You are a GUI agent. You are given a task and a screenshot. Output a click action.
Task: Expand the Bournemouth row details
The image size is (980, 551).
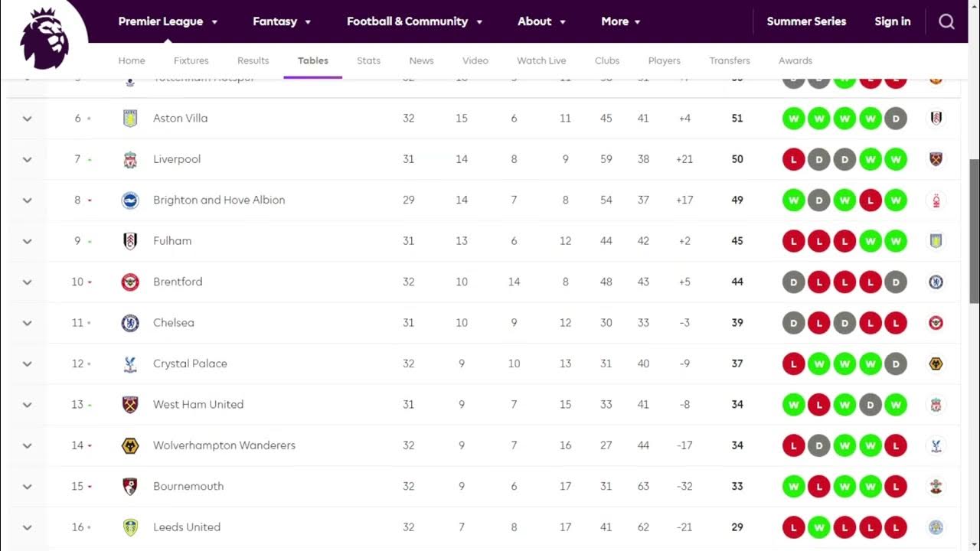pyautogui.click(x=27, y=487)
